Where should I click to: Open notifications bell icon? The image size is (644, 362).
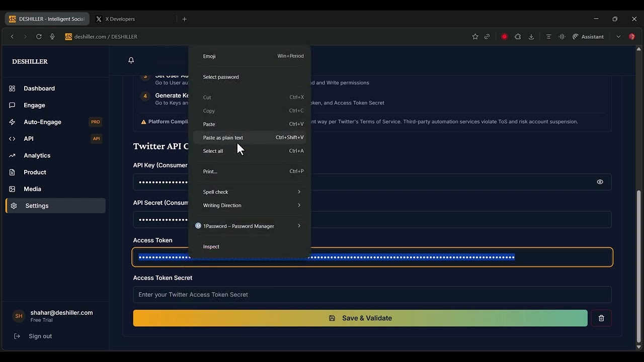(131, 60)
